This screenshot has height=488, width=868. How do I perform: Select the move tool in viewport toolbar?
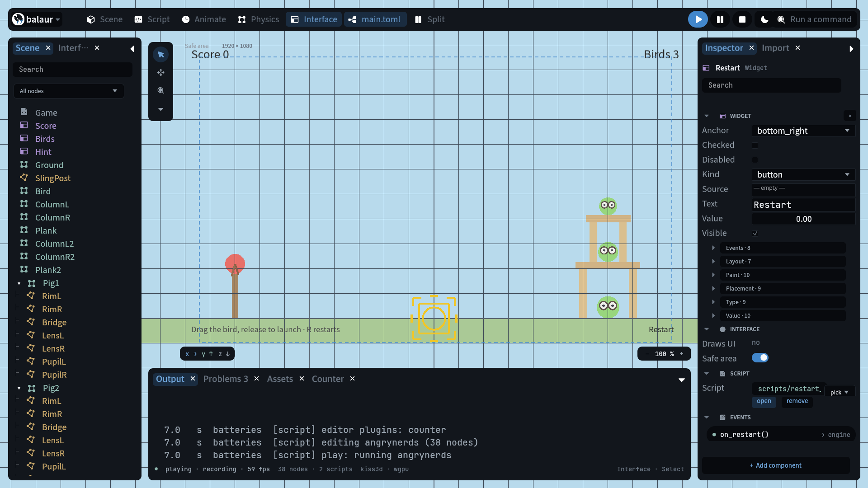[160, 73]
